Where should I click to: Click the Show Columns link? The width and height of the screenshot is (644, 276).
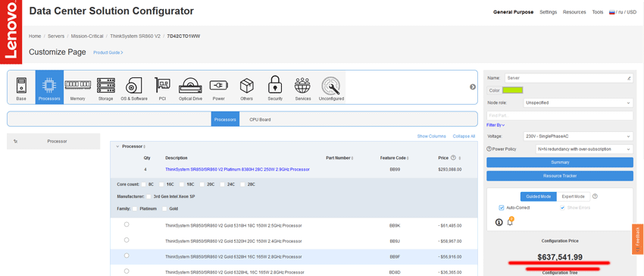click(431, 136)
